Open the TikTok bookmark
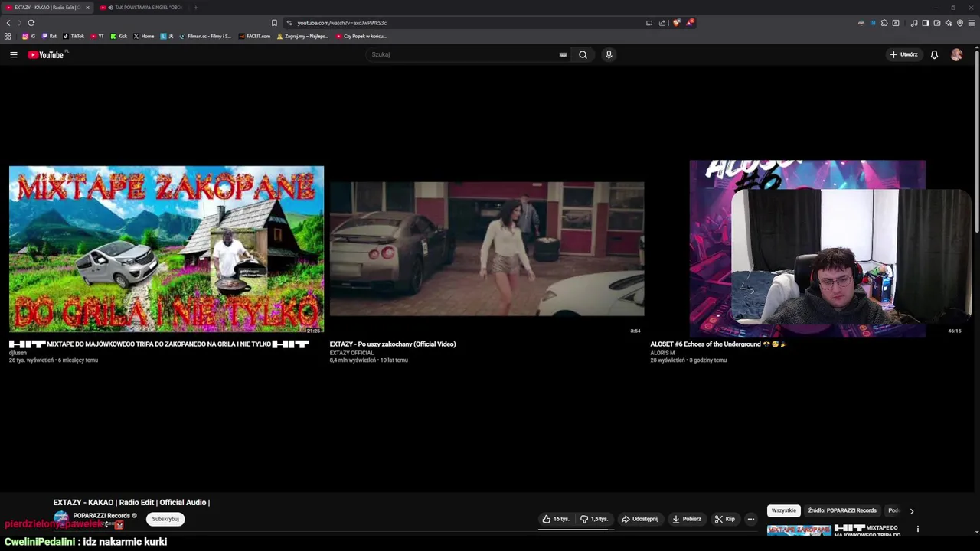The image size is (980, 551). (73, 36)
